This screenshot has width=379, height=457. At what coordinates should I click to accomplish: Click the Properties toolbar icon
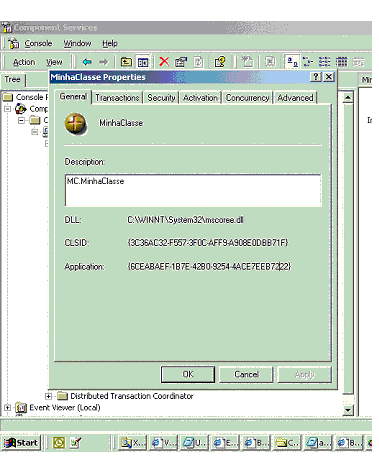(181, 62)
